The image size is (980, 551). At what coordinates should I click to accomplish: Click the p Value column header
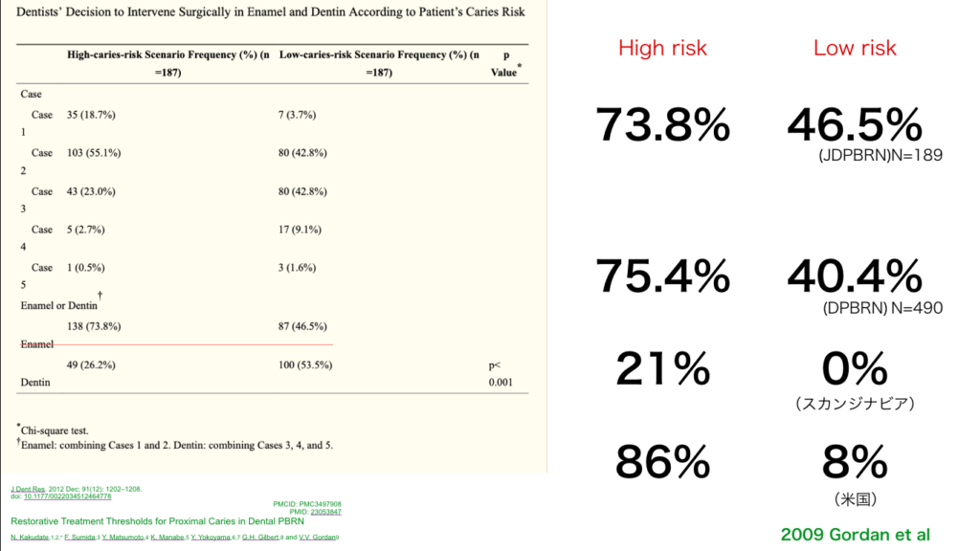pos(505,64)
